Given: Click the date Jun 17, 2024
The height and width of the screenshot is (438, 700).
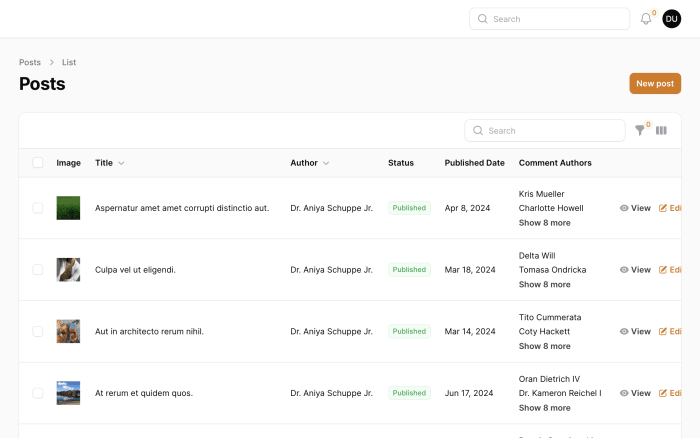Looking at the screenshot, I should [469, 393].
